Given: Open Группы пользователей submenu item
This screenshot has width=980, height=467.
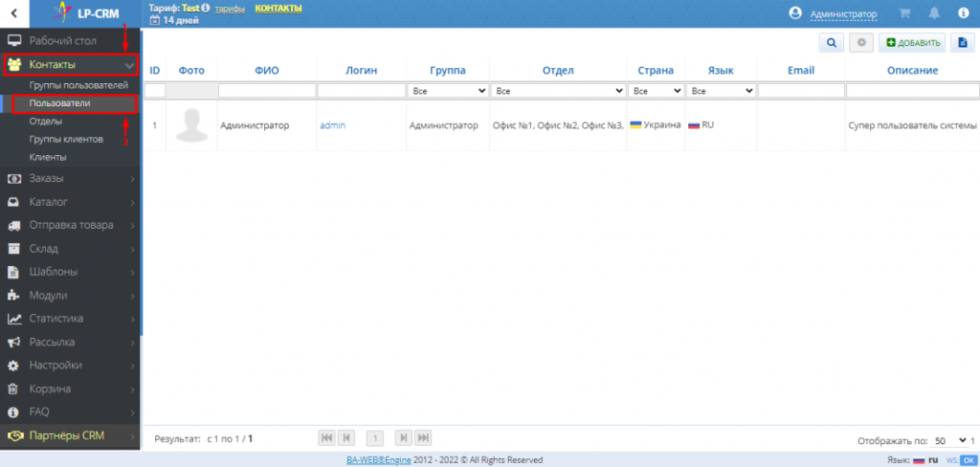Looking at the screenshot, I should pos(78,85).
